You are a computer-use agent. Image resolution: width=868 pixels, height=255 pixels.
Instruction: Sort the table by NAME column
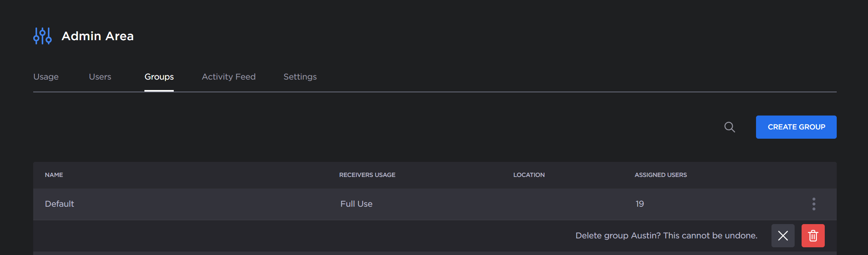pyautogui.click(x=54, y=175)
